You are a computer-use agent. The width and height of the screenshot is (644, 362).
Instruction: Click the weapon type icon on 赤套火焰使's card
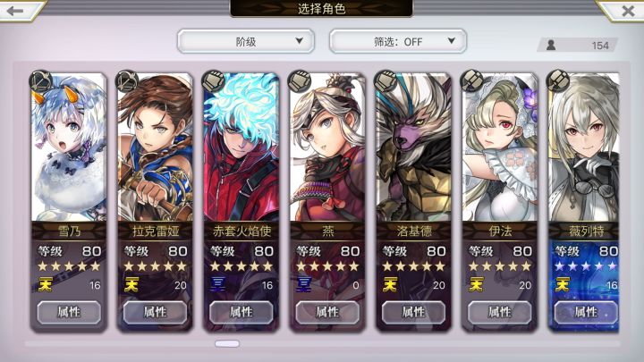click(213, 80)
